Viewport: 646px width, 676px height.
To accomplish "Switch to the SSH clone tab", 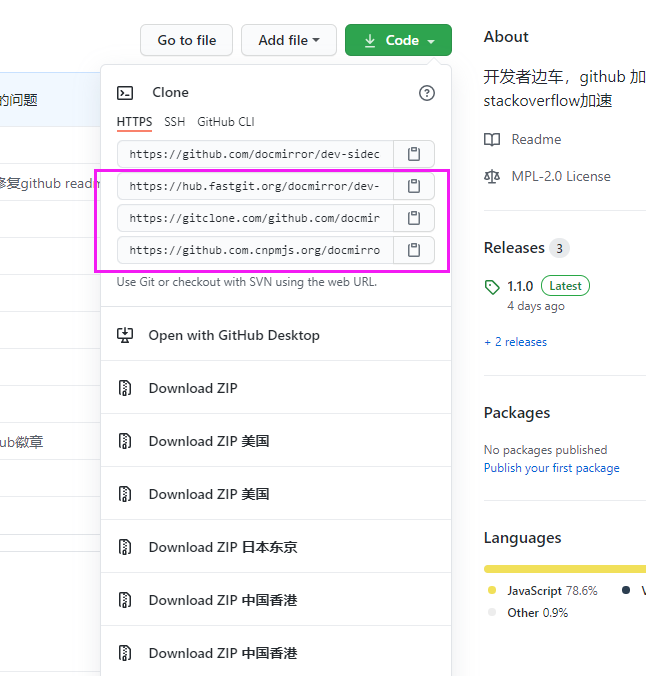I will point(174,122).
